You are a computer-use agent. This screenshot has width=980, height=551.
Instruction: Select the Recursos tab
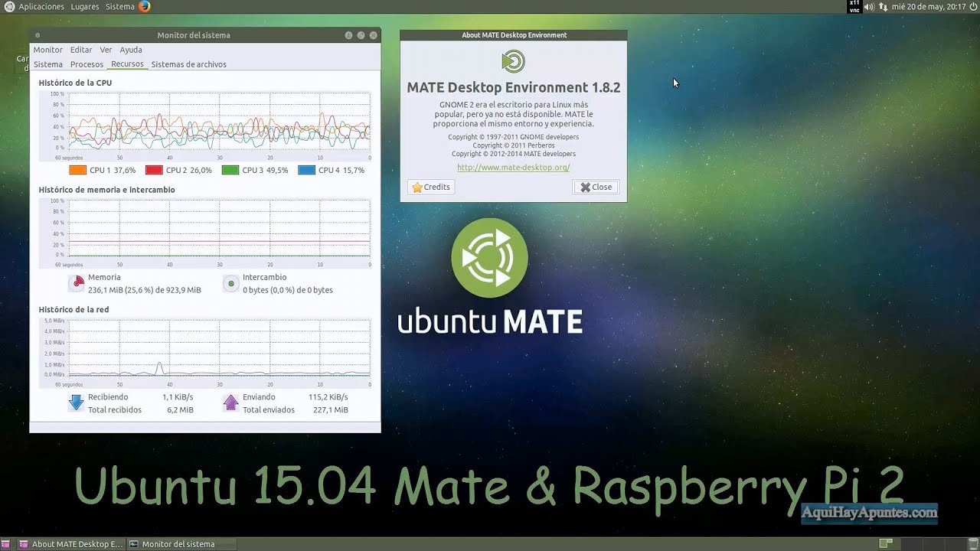(127, 64)
